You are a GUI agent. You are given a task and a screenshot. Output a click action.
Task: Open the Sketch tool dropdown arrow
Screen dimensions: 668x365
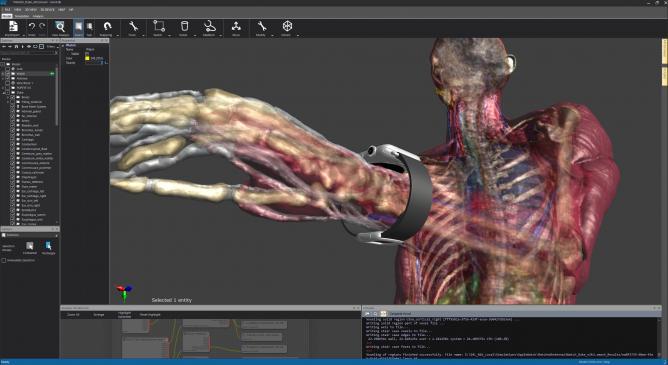pyautogui.click(x=169, y=35)
